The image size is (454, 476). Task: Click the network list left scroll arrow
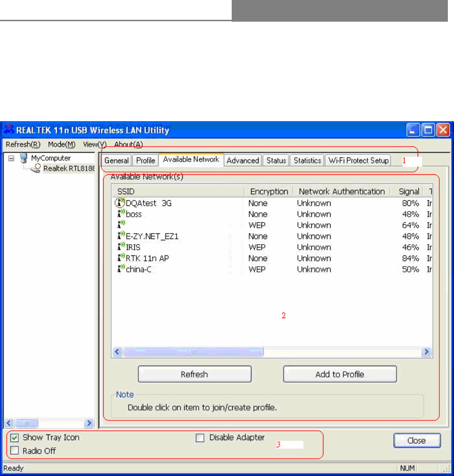117,352
